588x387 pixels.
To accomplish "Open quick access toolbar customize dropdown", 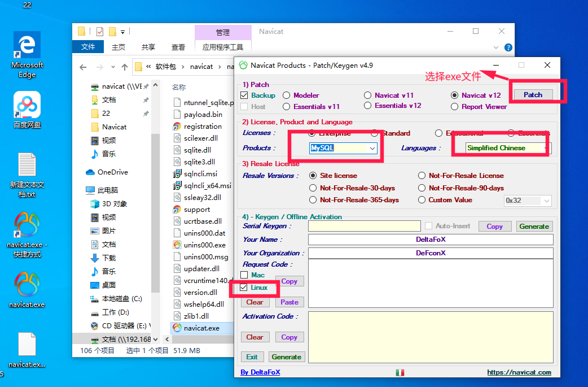I will point(122,32).
